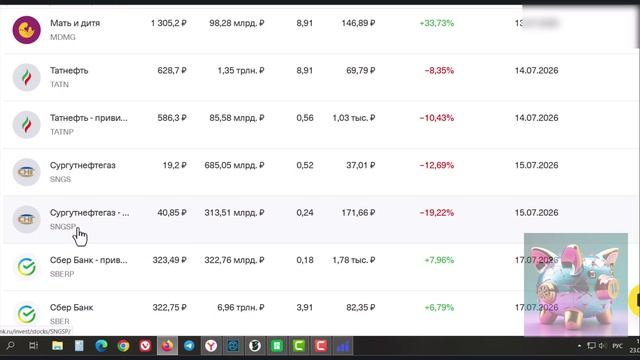Screen dimensions: 640x360
Task: Click market cap 1,35 трлн. ₽
Action: click(241, 71)
